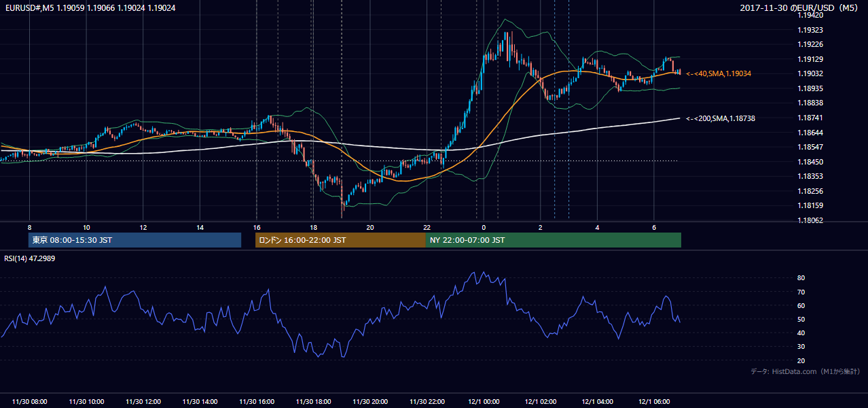Click price level 1.19323 on the axis
This screenshot has height=408, width=868.
pyautogui.click(x=811, y=30)
